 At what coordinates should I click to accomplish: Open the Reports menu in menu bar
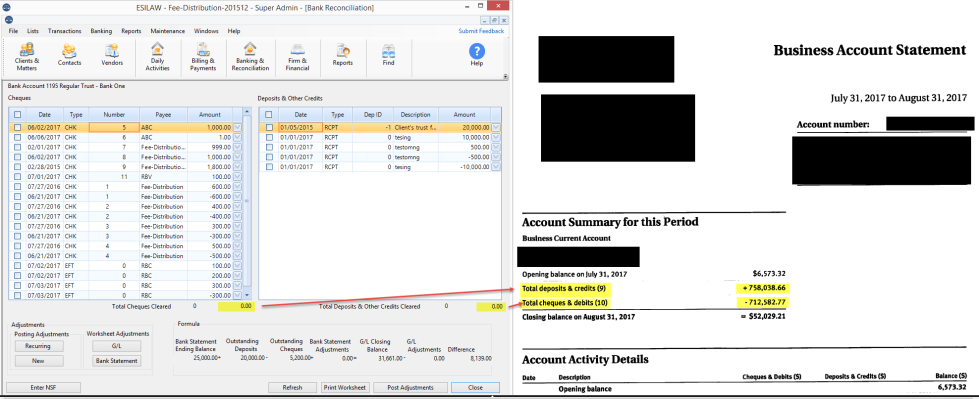pos(131,31)
